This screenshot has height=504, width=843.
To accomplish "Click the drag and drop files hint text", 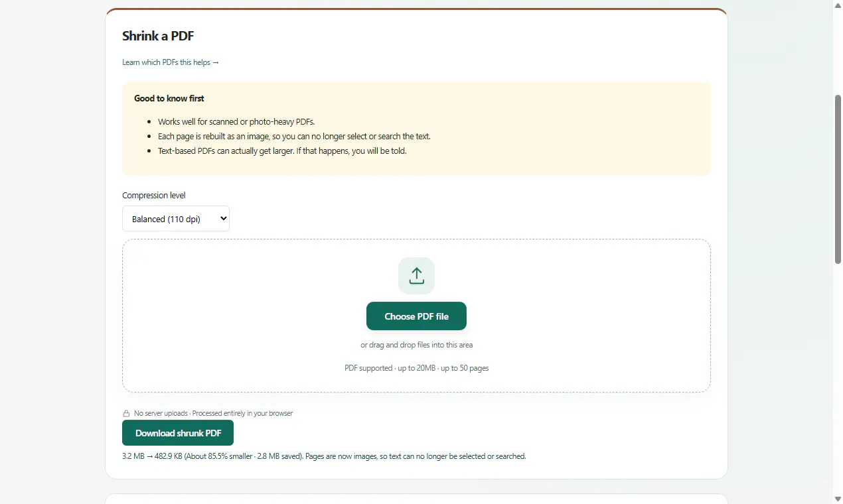I will click(x=416, y=345).
